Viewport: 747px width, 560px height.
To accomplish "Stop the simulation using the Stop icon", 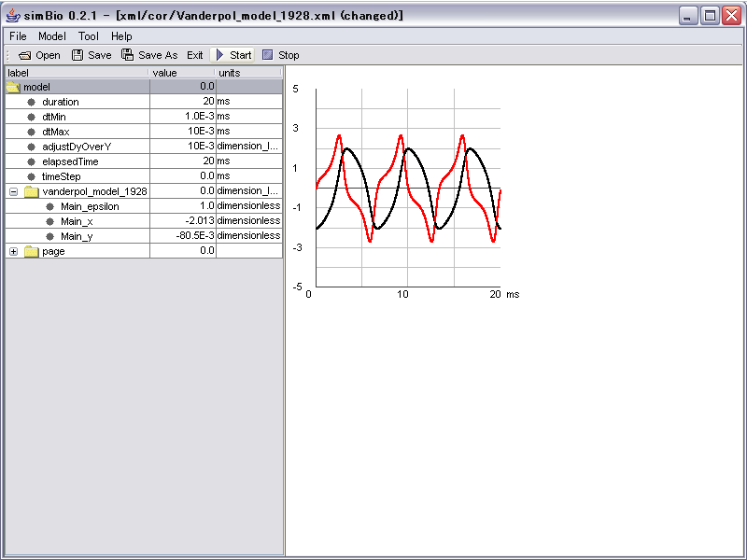I will point(268,55).
